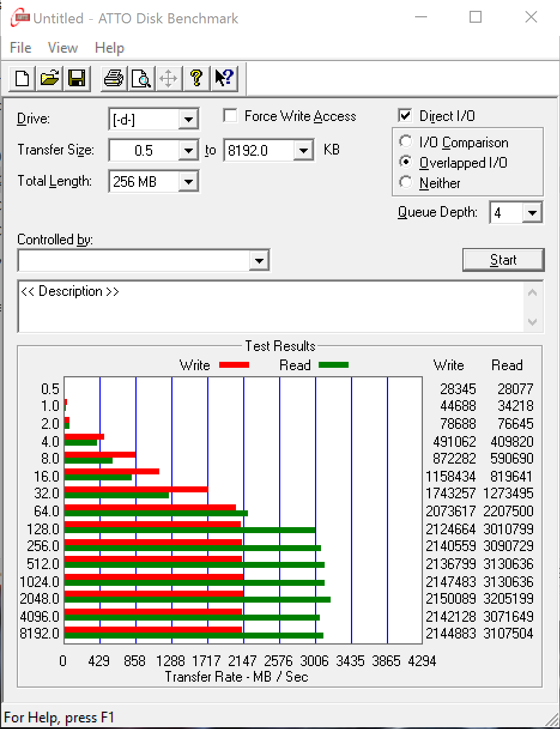Enable Force Write Access checkbox
560x729 pixels.
230,116
